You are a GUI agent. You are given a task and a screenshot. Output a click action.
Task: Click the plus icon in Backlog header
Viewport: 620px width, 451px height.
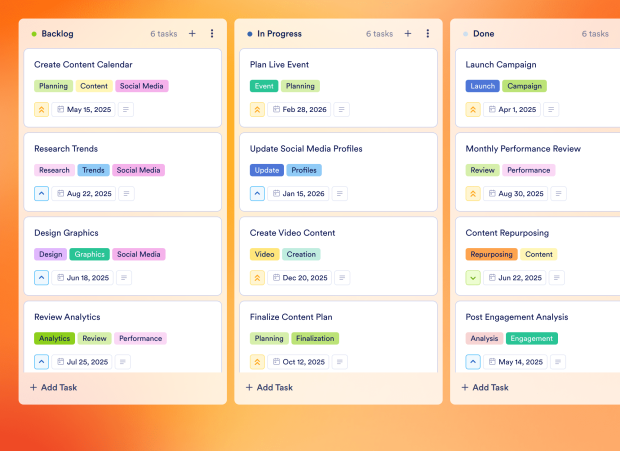pos(192,34)
